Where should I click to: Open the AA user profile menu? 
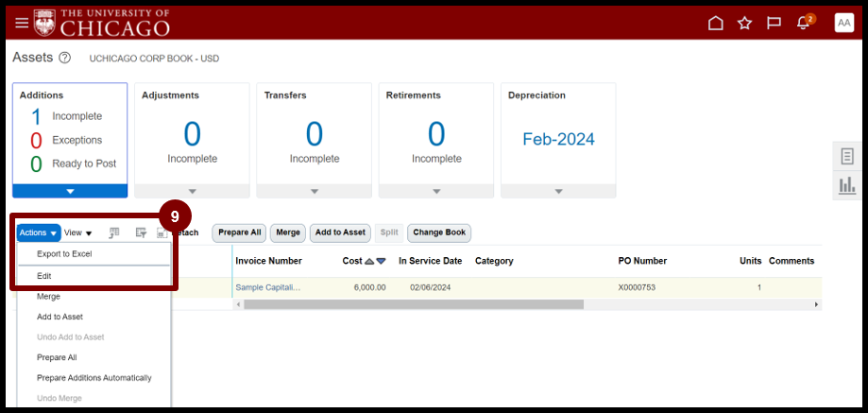(844, 23)
